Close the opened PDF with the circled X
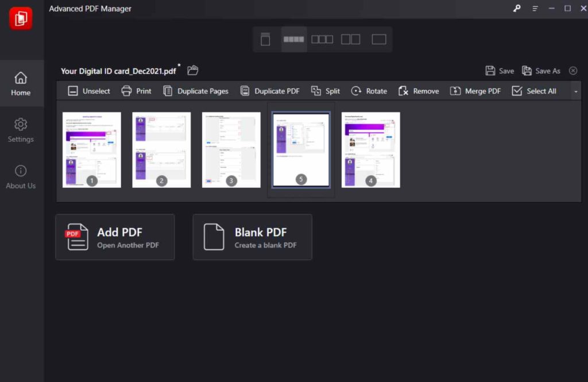The width and height of the screenshot is (588, 382). tap(573, 71)
